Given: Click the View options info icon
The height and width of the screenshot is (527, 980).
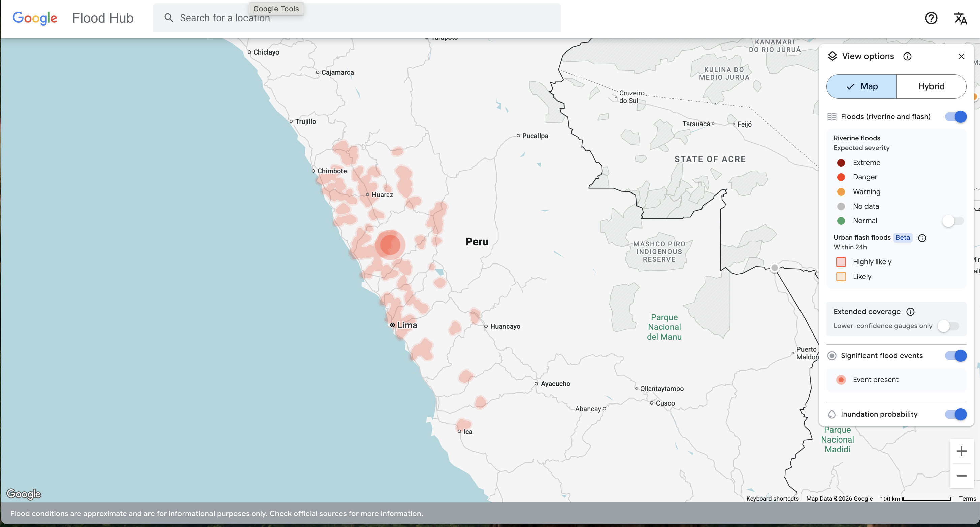Looking at the screenshot, I should pos(907,56).
